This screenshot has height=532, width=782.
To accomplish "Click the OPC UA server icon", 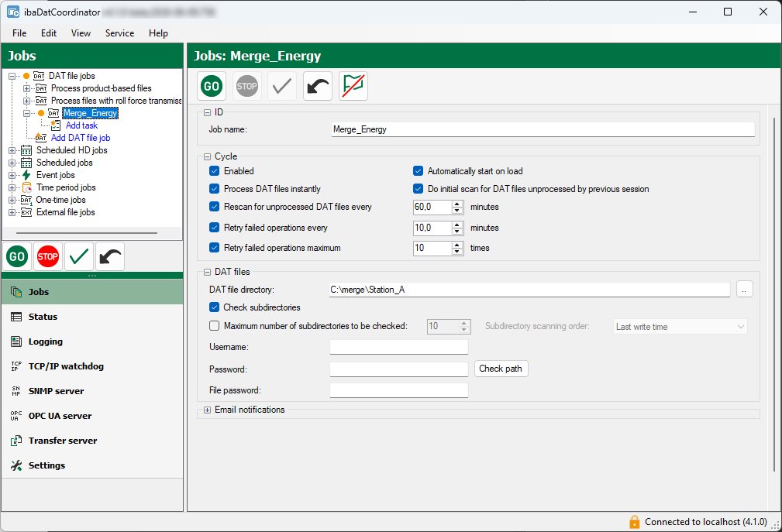I will [x=16, y=416].
